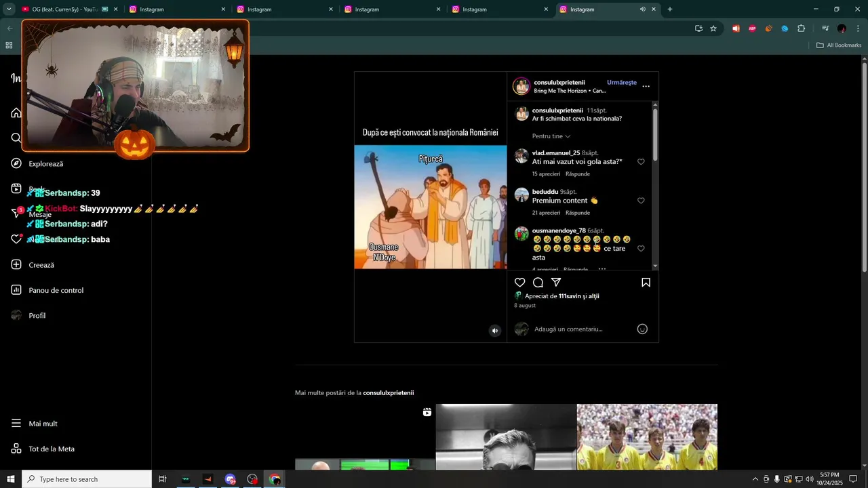Screen dimensions: 868x488
Task: Like the post with the heart icon
Action: click(x=520, y=283)
